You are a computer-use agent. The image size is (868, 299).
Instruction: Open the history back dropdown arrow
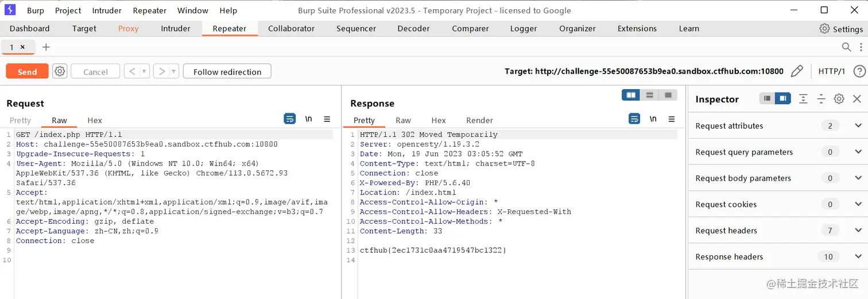145,71
